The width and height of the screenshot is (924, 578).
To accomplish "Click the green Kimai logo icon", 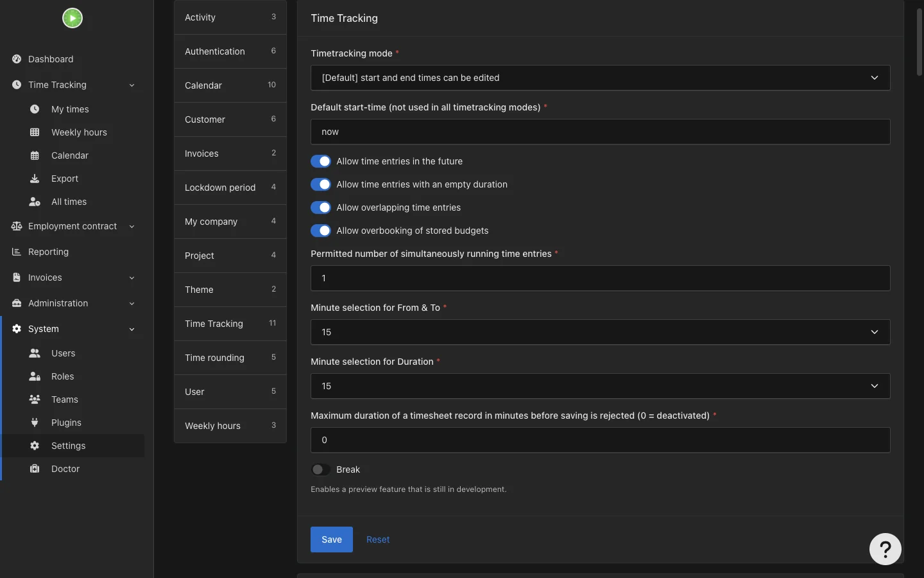I will (x=73, y=18).
